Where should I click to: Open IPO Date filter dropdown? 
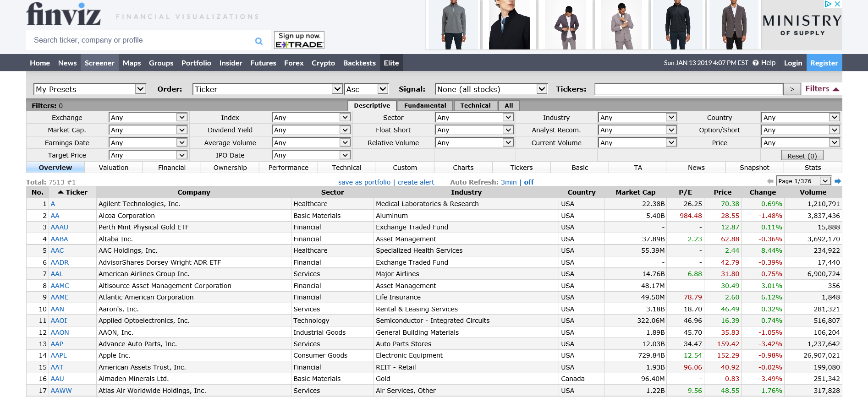(311, 155)
